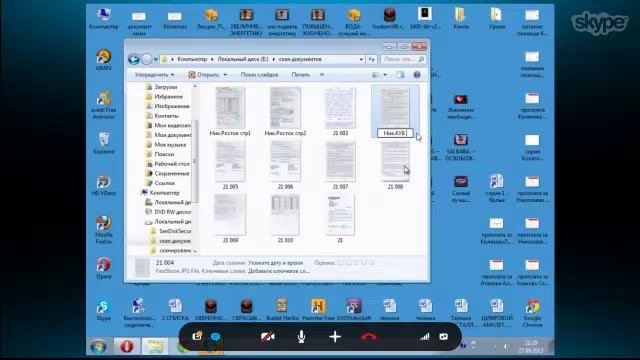Select the SanDiskSecure folder in the navigation pane
This screenshot has width=640, height=360.
[x=171, y=231]
